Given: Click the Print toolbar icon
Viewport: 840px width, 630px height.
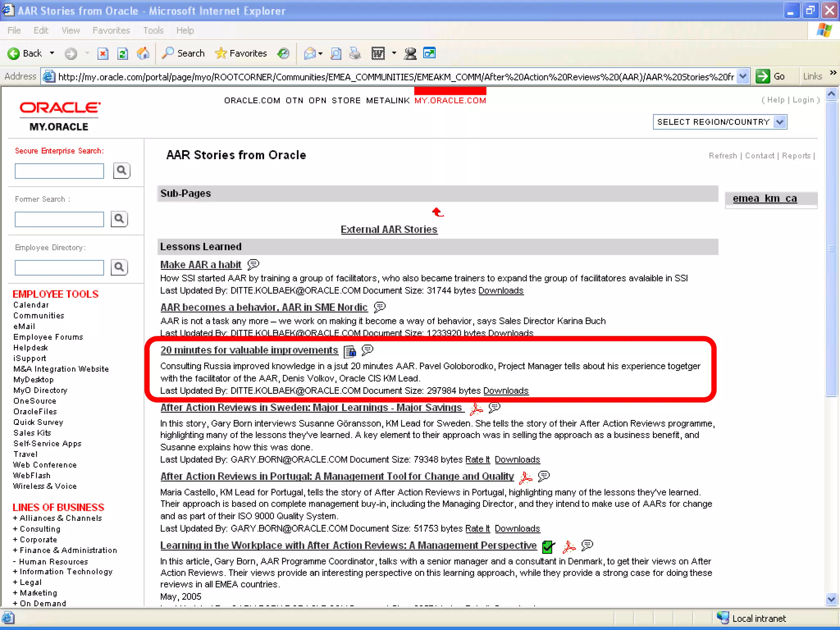Looking at the screenshot, I should (355, 54).
